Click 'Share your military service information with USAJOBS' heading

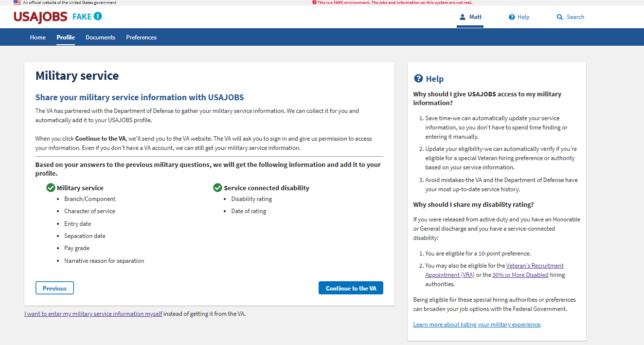click(140, 97)
